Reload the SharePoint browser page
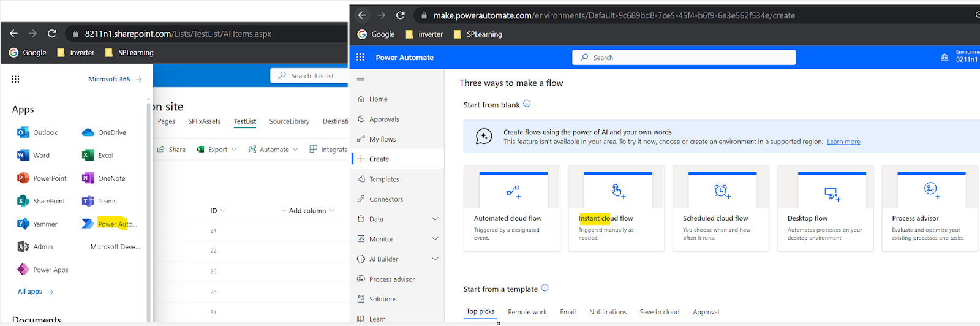 click(x=52, y=34)
